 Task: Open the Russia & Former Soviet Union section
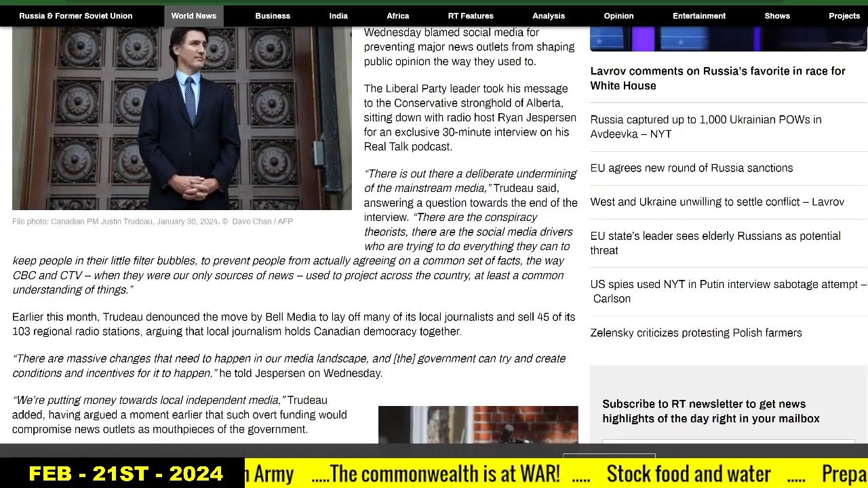pyautogui.click(x=75, y=16)
